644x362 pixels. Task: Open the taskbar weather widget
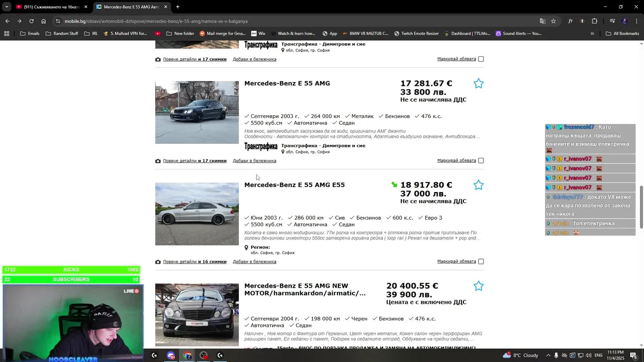point(520,355)
